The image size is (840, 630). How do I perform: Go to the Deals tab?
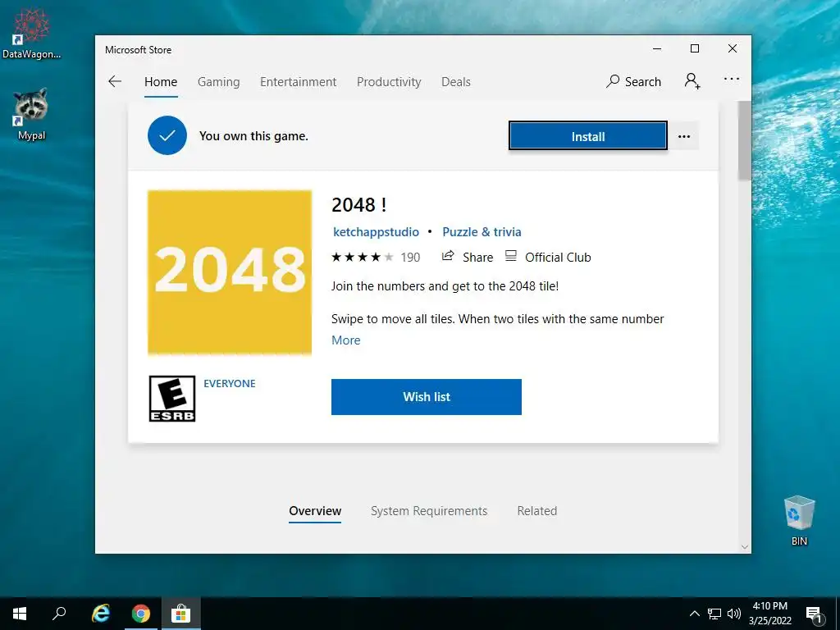tap(456, 82)
